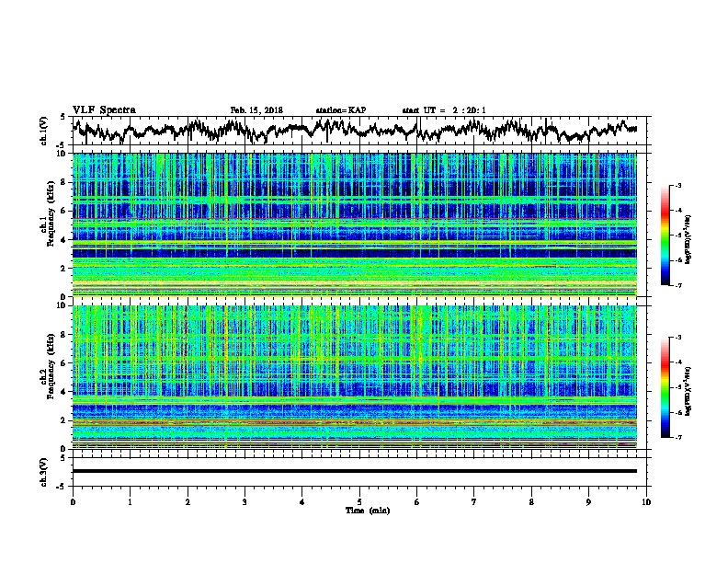Click the 'ch.3(V)' axis label
This screenshot has width=728, height=563.
(x=43, y=472)
